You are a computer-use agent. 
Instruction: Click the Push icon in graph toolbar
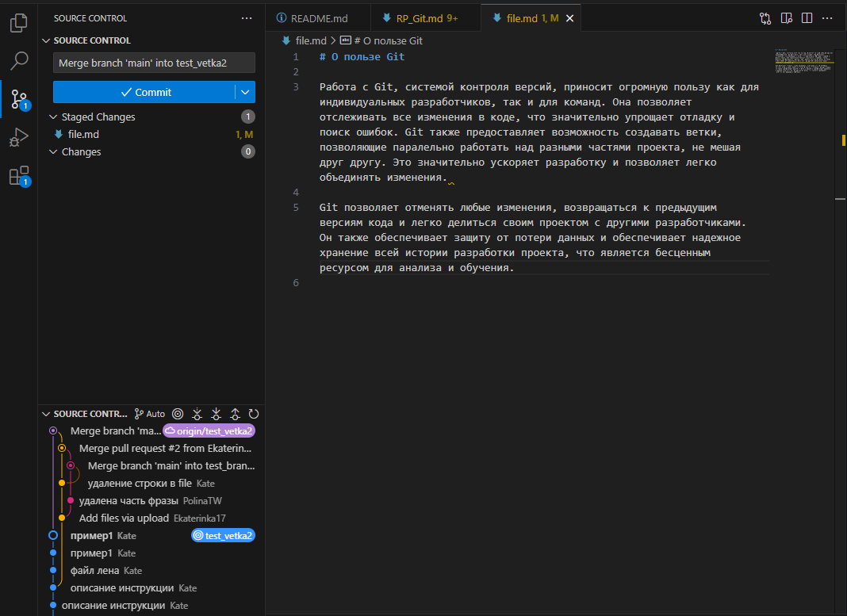pyautogui.click(x=235, y=414)
